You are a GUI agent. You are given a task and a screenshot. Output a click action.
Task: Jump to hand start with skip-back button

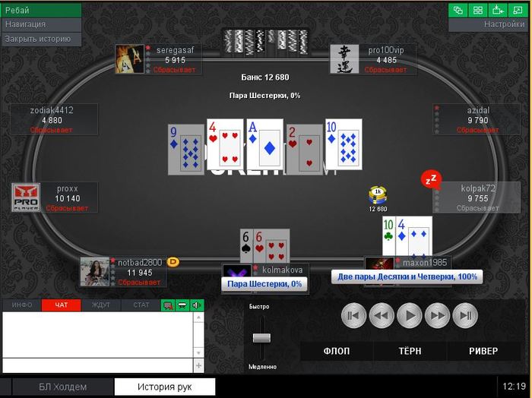tap(353, 316)
